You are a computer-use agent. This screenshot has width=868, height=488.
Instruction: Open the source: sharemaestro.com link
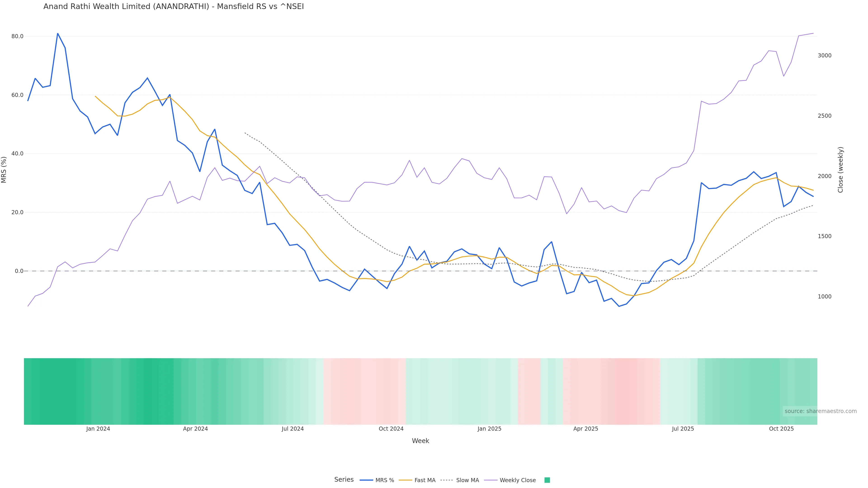820,411
